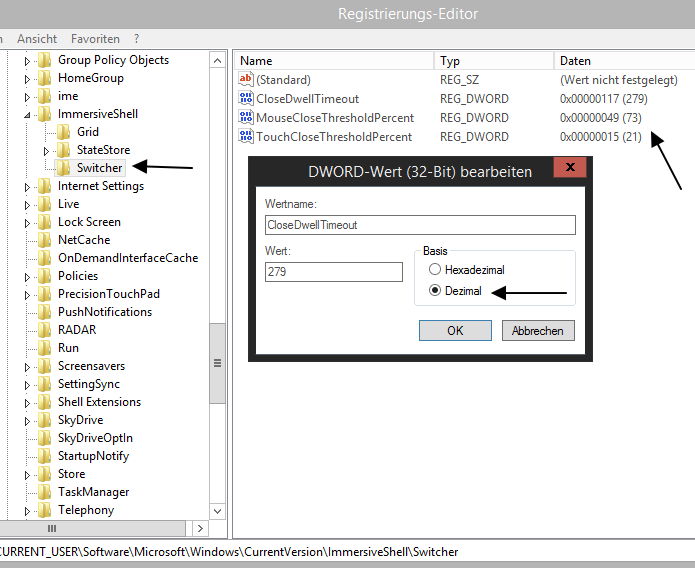
Task: Click the Lock Screen folder icon
Action: click(45, 222)
